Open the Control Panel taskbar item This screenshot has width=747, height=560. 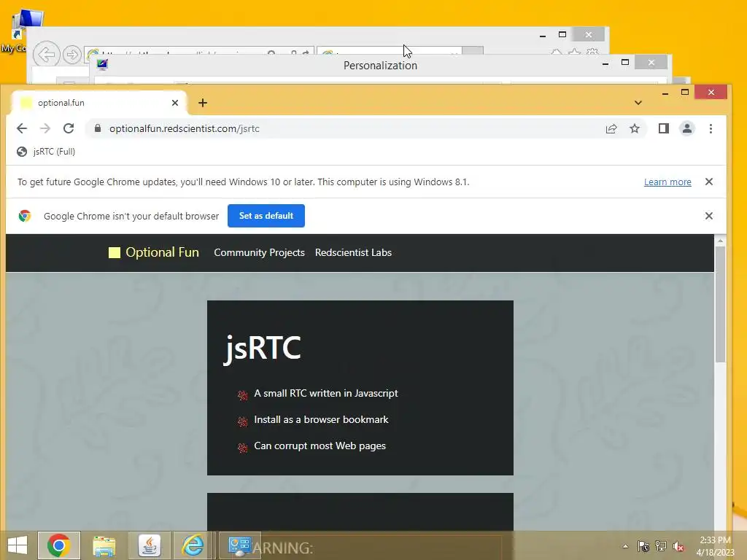point(239,545)
